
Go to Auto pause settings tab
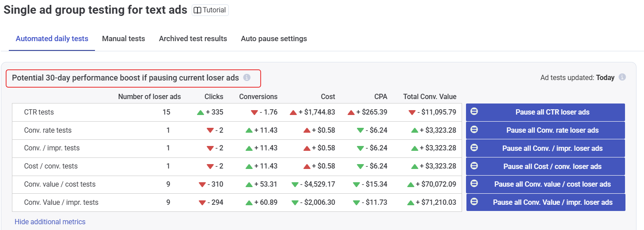[x=274, y=39]
